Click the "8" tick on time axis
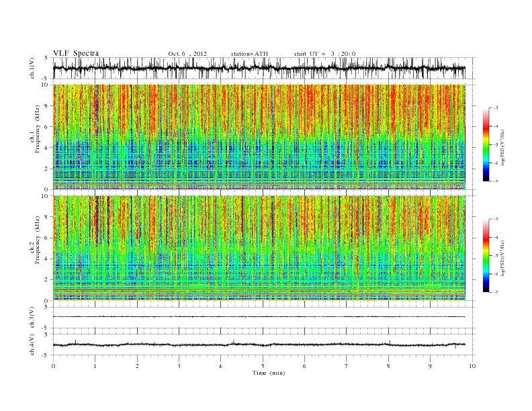 388,366
